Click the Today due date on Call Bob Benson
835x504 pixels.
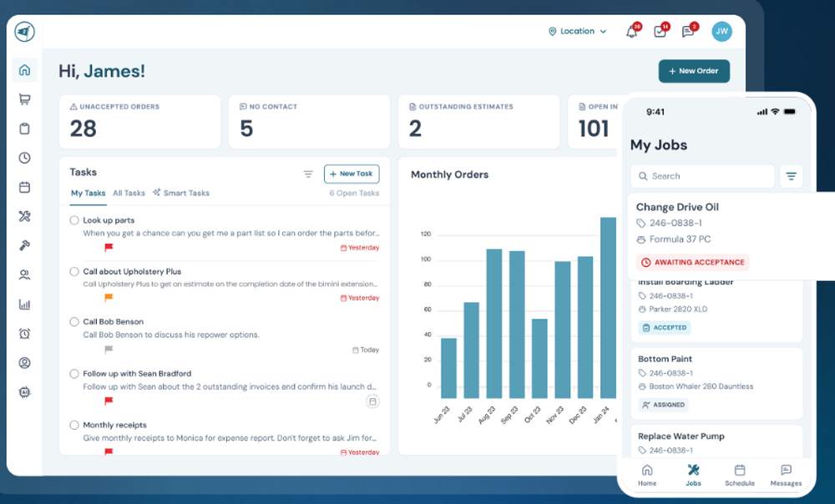click(x=366, y=350)
